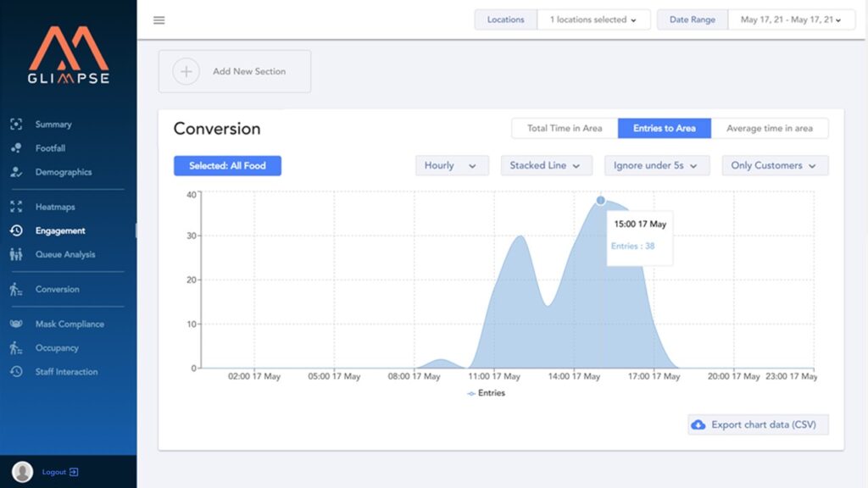This screenshot has width=868, height=488.
Task: Click the Queue Analysis people icon
Action: pos(16,254)
